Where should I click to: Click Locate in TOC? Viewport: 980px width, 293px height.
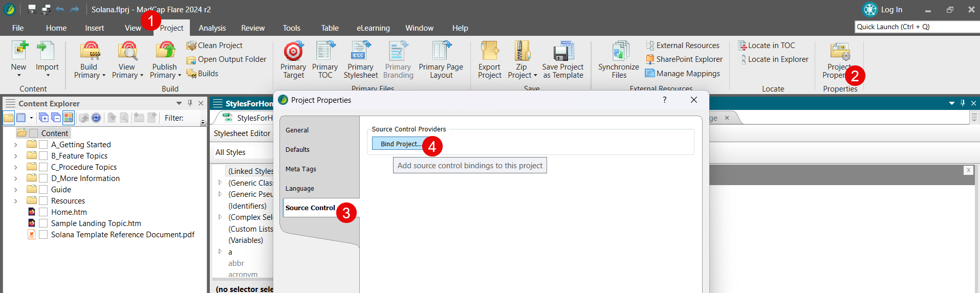(x=766, y=46)
